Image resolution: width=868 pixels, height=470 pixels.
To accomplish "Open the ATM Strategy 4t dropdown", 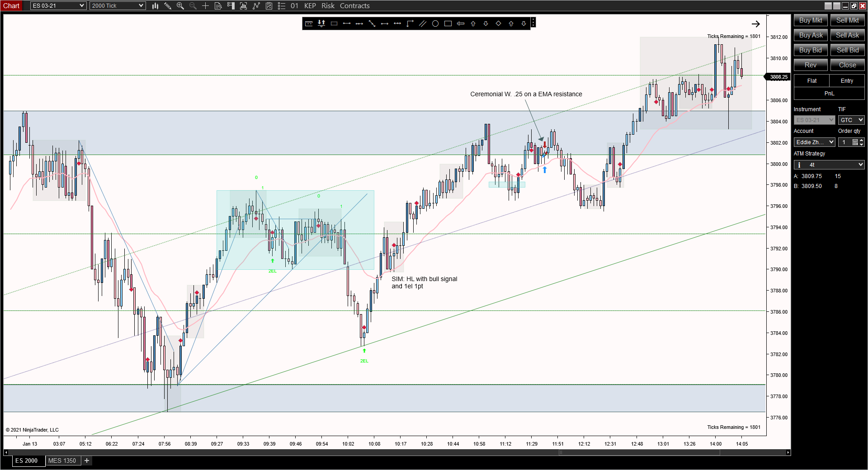I will (829, 165).
